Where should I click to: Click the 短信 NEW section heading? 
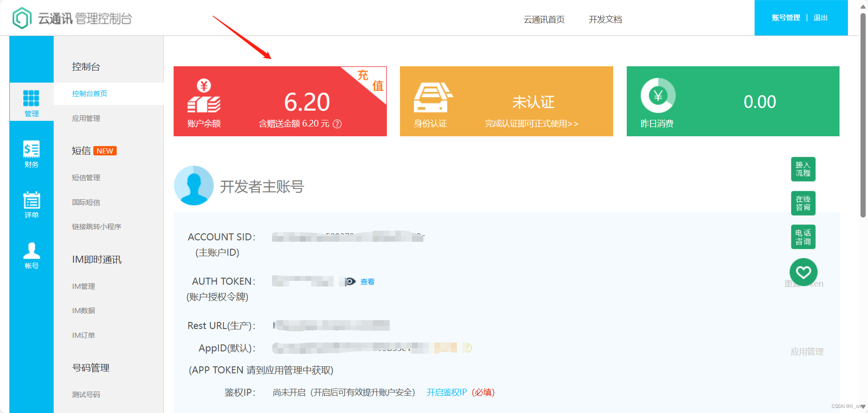click(x=94, y=151)
